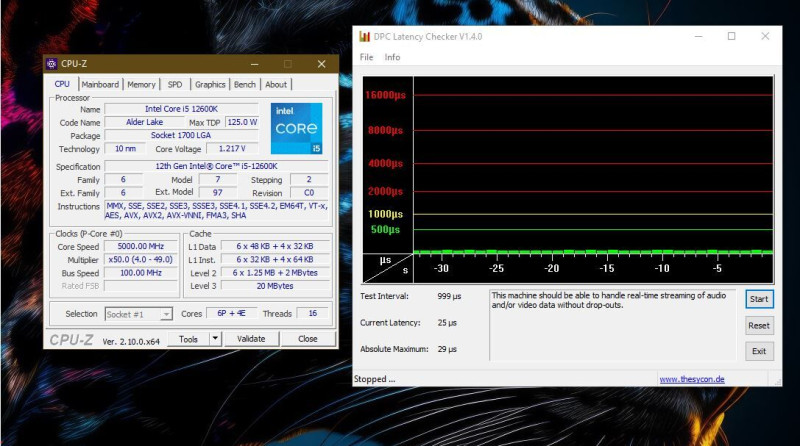Click the Absolute Maximum value 29 µs
The width and height of the screenshot is (800, 446).
pos(447,349)
